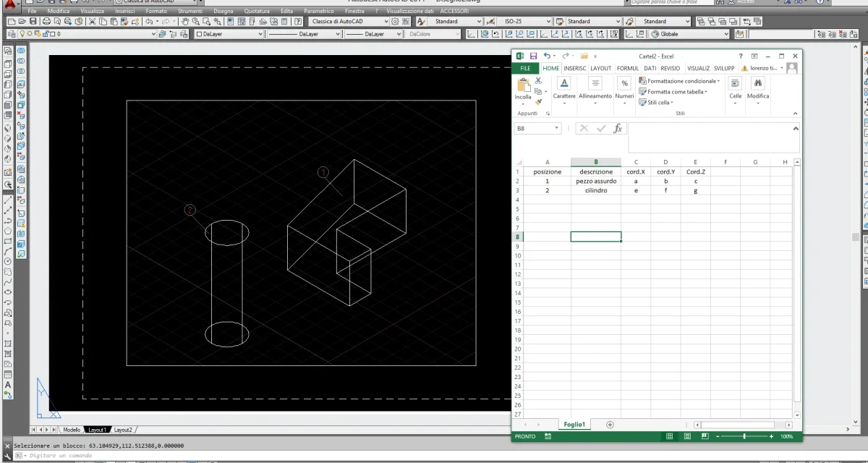This screenshot has width=868, height=463.
Task: Switch to the Layout2 tab in AutoCAD
Action: point(124,430)
